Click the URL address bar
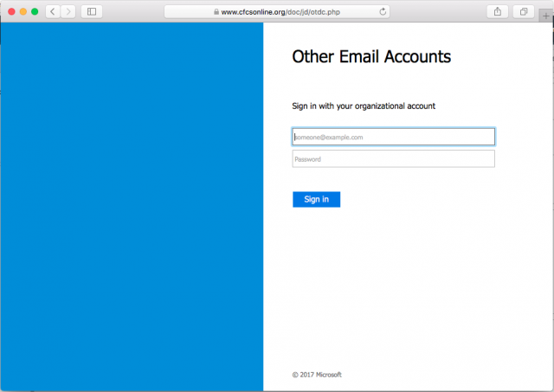The width and height of the screenshot is (554, 392). click(x=277, y=11)
